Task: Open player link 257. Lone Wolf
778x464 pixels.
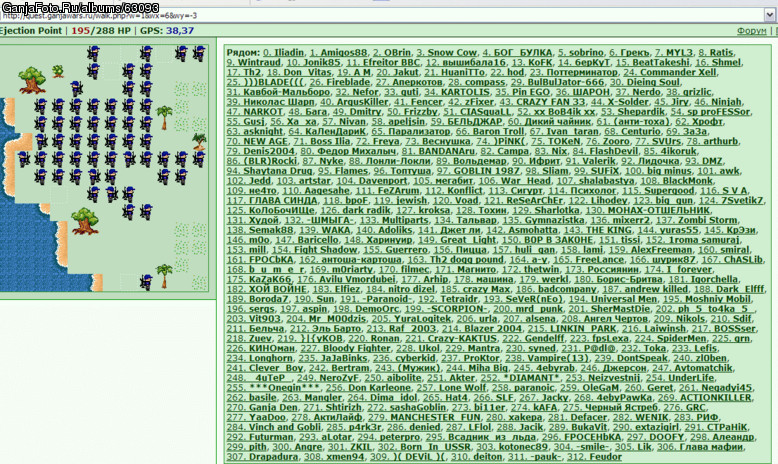Action: tap(451, 388)
